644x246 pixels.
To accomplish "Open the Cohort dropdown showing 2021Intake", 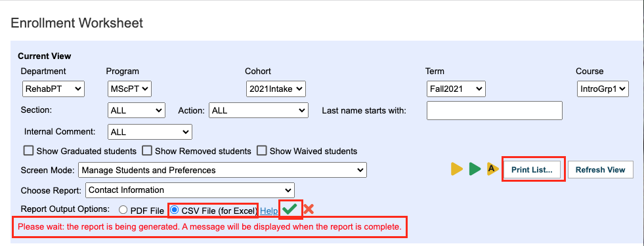I will [276, 89].
